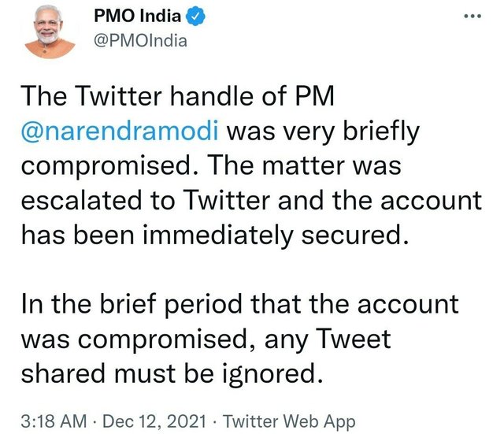Click the 3:18 AM timestamp
This screenshot has height=434, width=504.
[54, 421]
